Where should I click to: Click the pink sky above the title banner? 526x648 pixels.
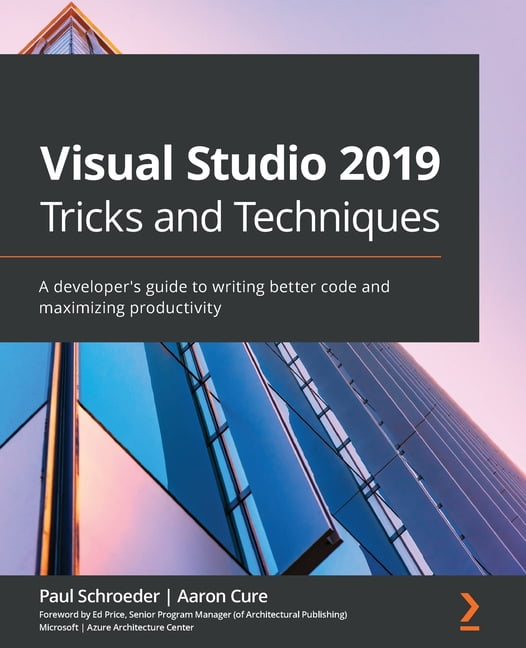pos(289,27)
